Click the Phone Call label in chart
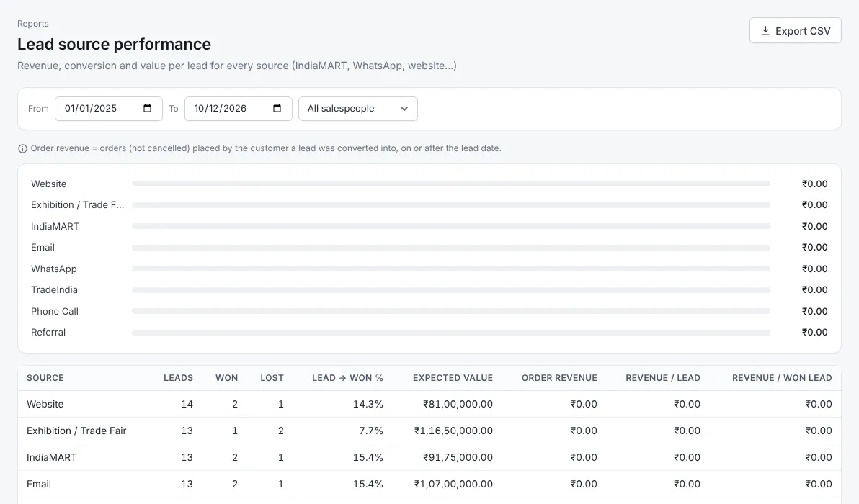Image resolution: width=859 pixels, height=504 pixels. [55, 311]
